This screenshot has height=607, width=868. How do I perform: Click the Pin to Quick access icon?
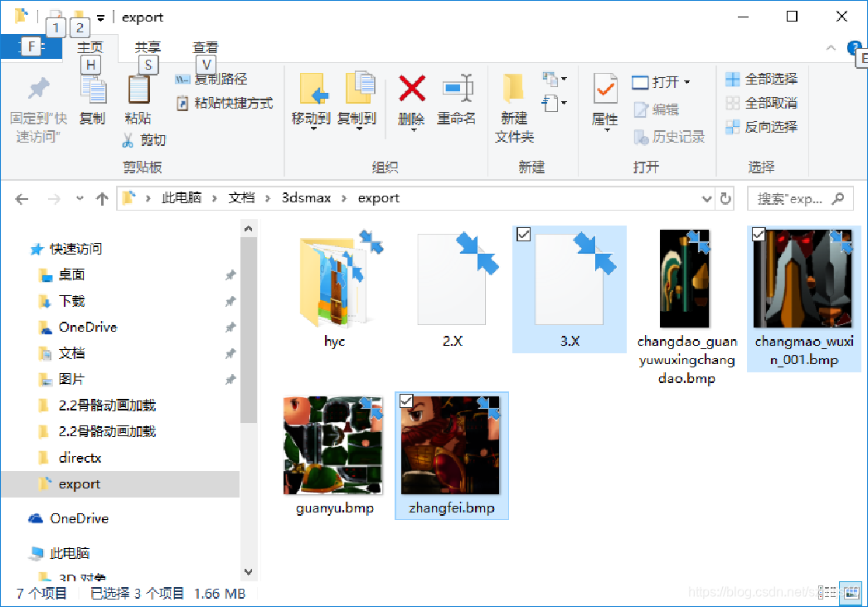coord(38,89)
